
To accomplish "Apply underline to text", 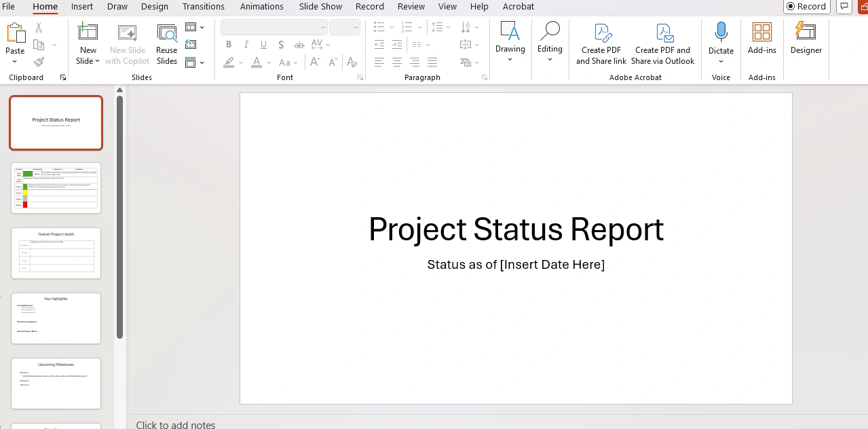I will coord(263,44).
